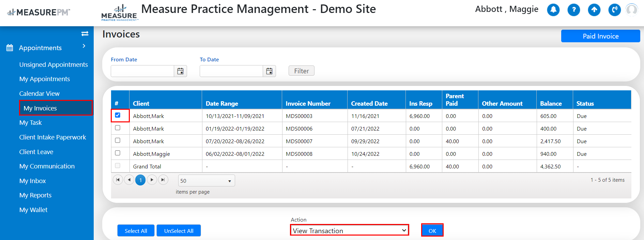
Task: Open the notifications bell icon
Action: [x=553, y=10]
